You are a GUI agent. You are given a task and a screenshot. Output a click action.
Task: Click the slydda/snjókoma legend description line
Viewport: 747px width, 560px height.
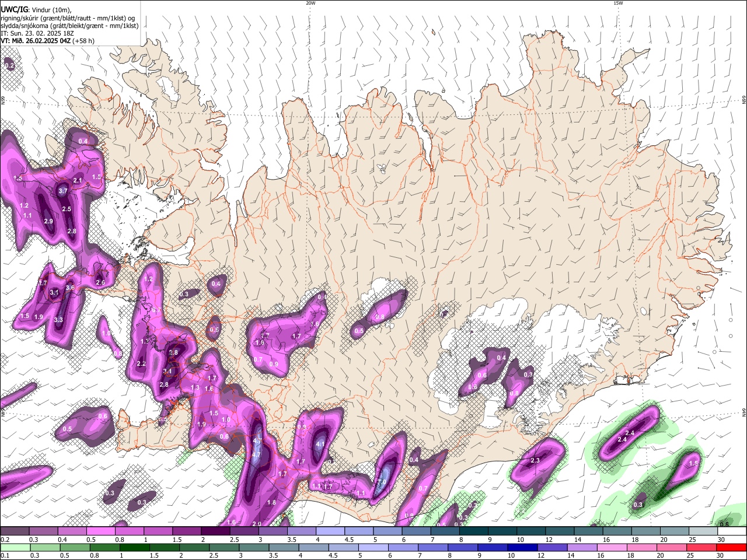point(69,26)
